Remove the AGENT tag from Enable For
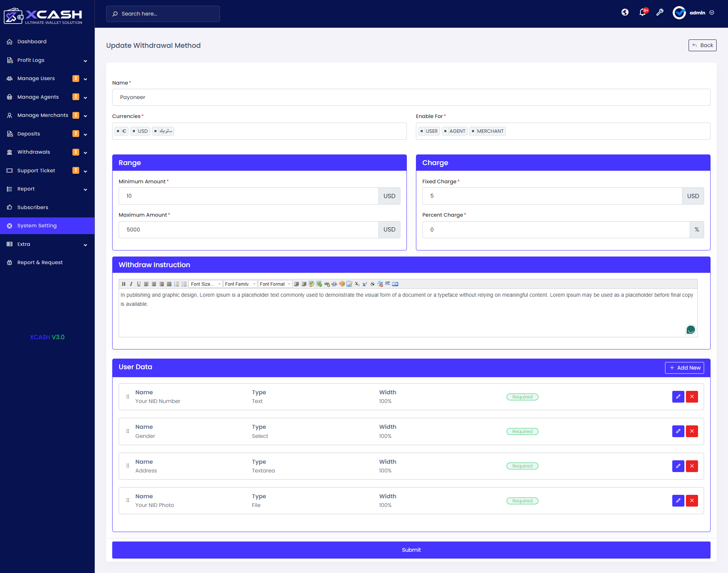The width and height of the screenshot is (728, 573). coord(446,131)
